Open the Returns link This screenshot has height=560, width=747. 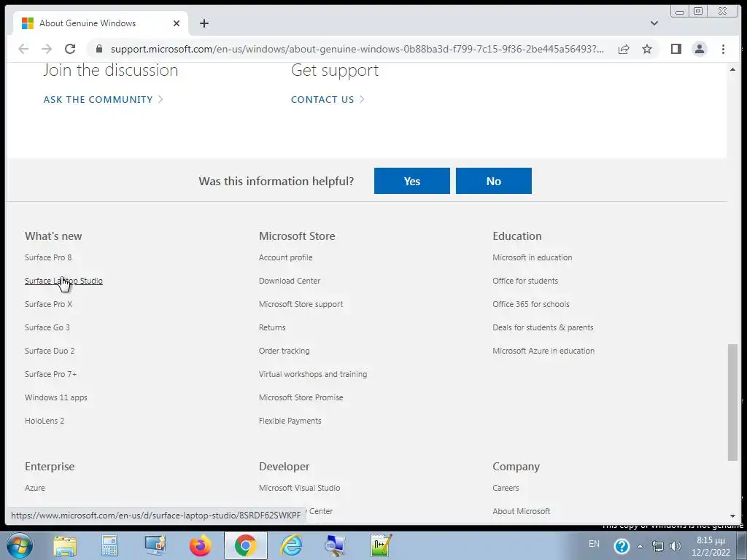(272, 327)
